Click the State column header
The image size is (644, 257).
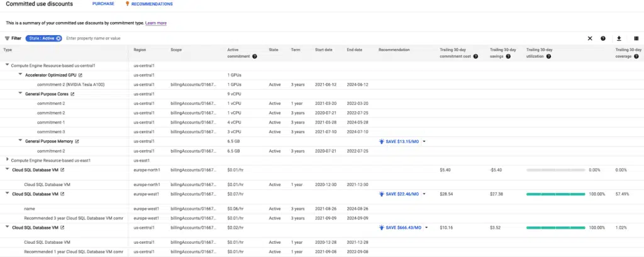274,50
